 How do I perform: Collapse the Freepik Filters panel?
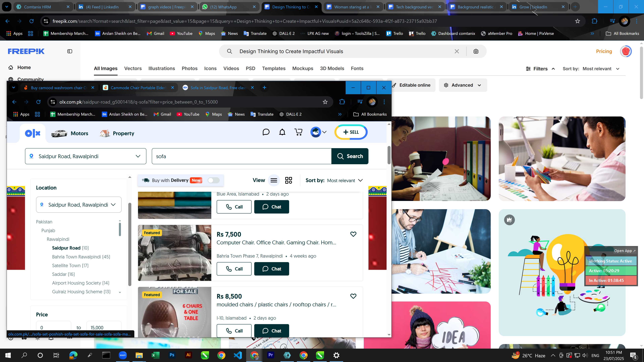(541, 69)
